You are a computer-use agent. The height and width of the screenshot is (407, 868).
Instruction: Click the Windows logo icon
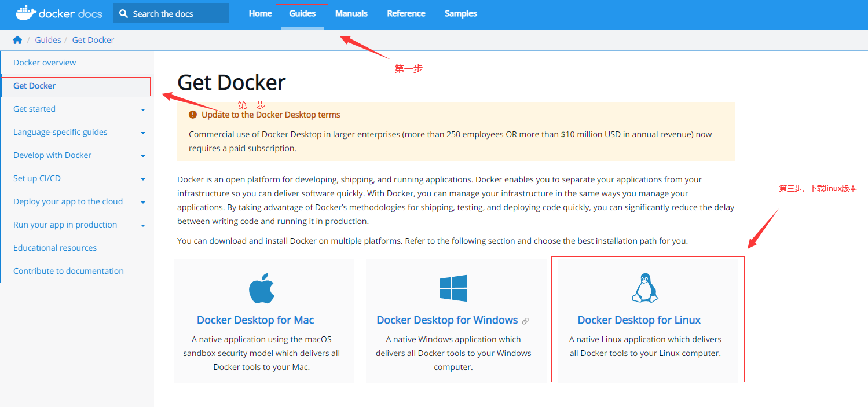click(x=453, y=288)
